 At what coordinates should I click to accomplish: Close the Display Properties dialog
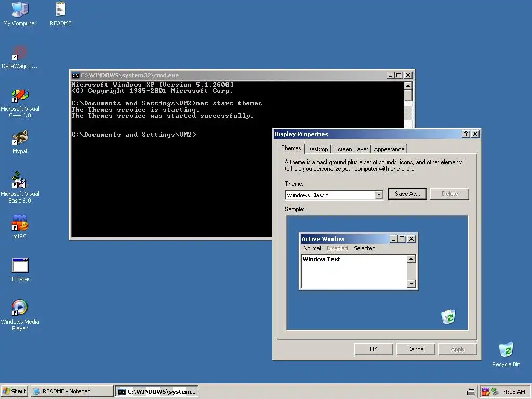[475, 134]
